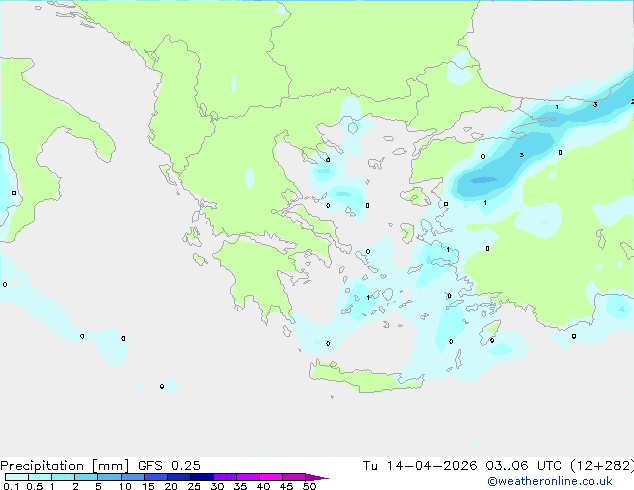Click the '50' legend scale label
This screenshot has width=634, height=490.
point(309,486)
